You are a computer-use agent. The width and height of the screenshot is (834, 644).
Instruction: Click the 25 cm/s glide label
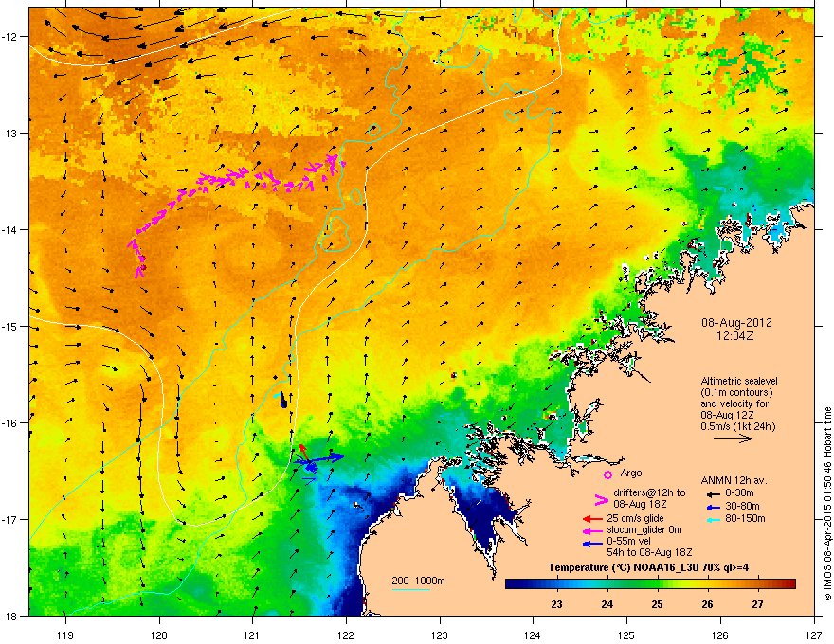point(635,518)
